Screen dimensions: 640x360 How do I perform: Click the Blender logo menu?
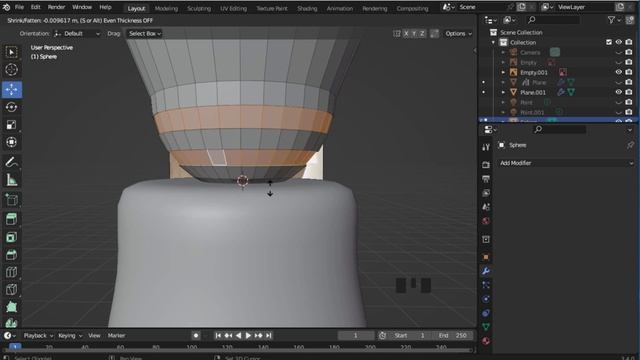click(x=6, y=7)
